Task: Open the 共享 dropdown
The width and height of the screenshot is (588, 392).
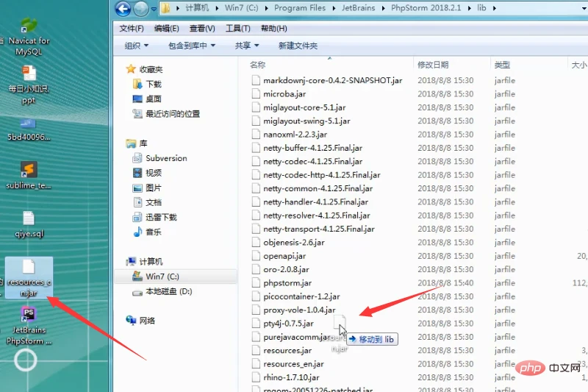Action: click(247, 46)
